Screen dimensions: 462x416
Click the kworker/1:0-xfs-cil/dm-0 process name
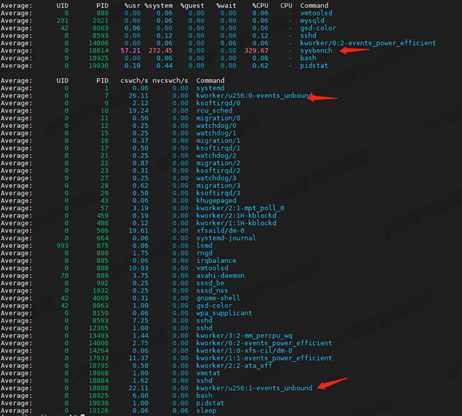tap(244, 351)
